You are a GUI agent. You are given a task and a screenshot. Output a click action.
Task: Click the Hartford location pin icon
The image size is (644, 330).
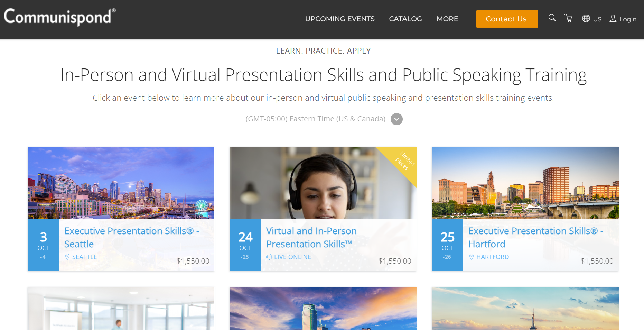coord(472,257)
